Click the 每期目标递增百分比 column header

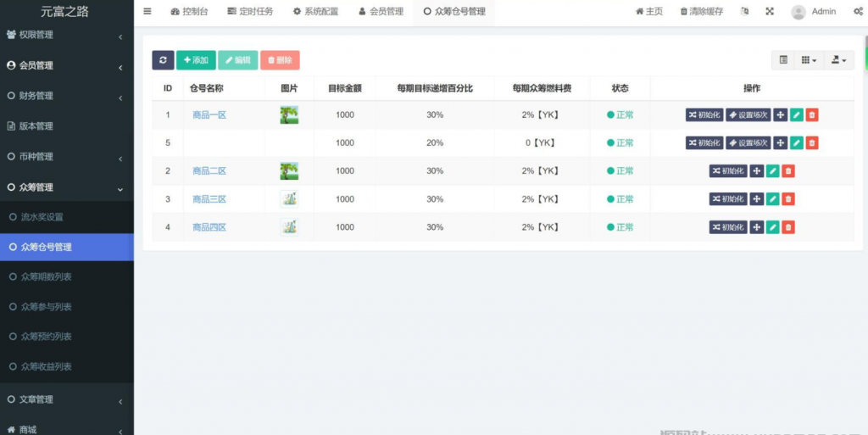coord(435,88)
